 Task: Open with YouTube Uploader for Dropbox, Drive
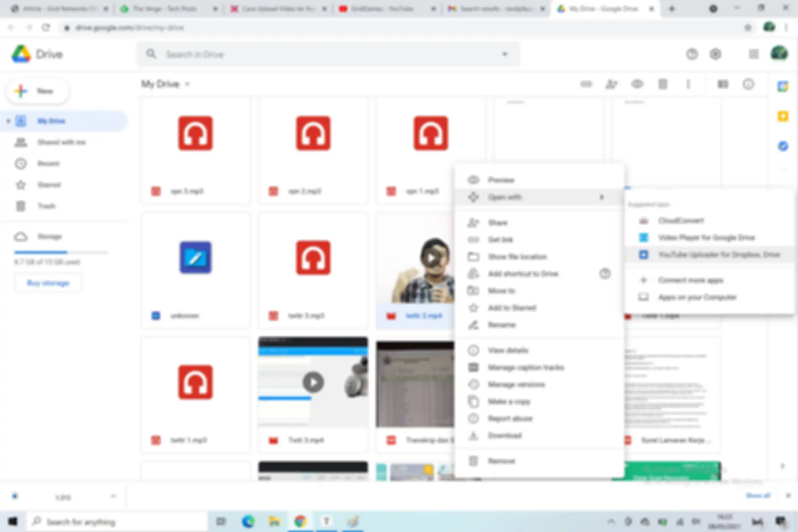tap(709, 255)
